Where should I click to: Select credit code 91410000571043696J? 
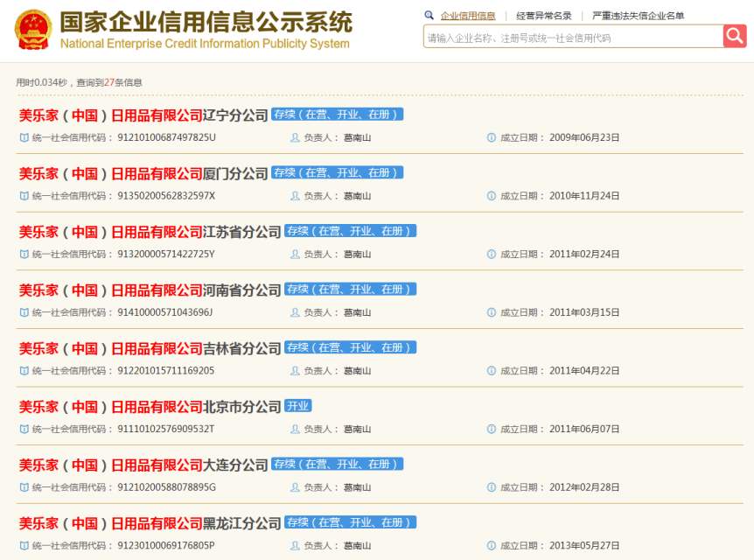[165, 312]
